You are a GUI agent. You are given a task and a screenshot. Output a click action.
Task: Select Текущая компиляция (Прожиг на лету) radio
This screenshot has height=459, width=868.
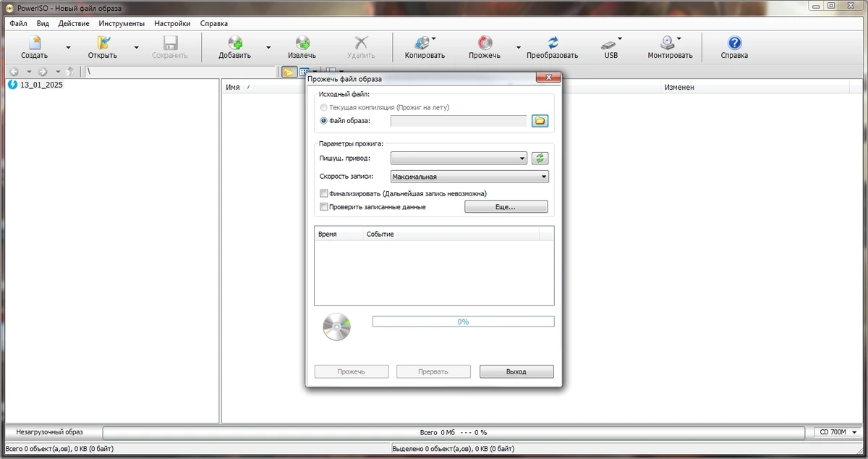[x=323, y=107]
